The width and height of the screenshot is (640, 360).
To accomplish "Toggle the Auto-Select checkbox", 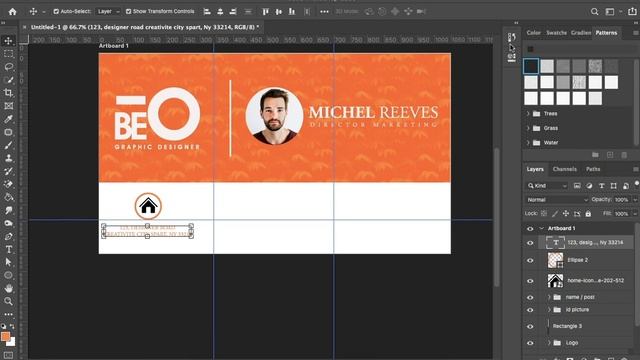I will point(56,11).
